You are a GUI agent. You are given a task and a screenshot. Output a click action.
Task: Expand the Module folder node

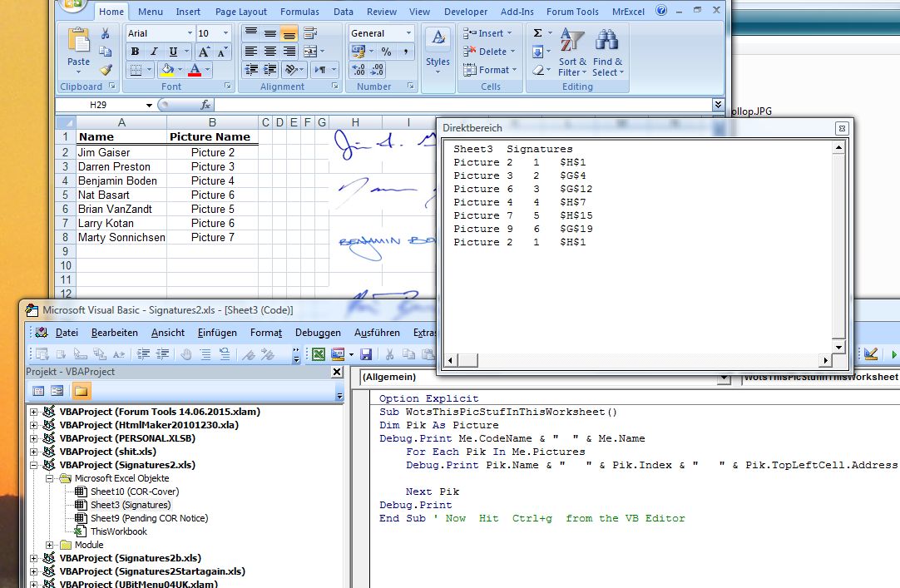pyautogui.click(x=49, y=545)
